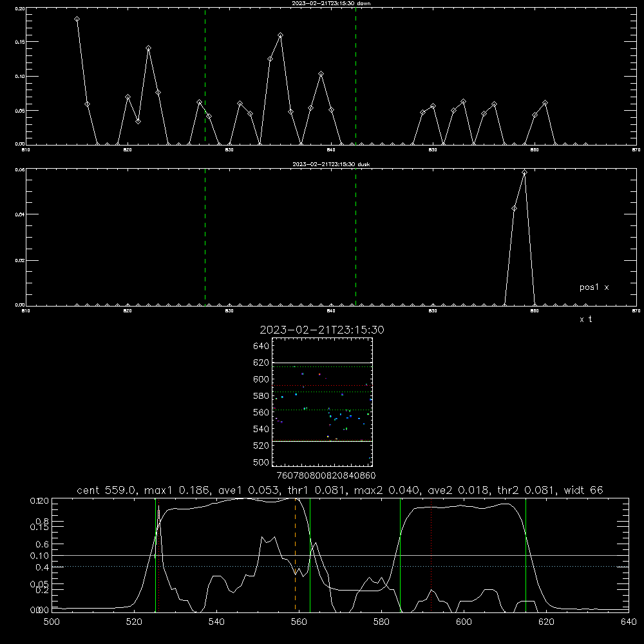Click the '560' x-axis label of bottom plot

(299, 622)
